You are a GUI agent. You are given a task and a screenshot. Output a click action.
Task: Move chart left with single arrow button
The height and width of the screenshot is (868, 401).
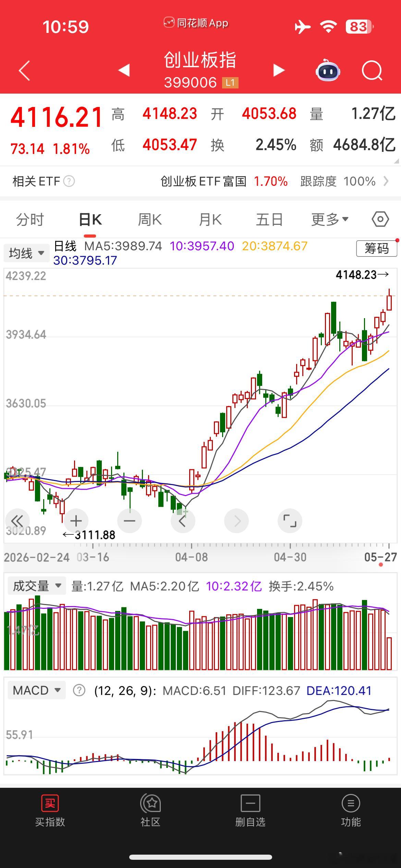click(x=183, y=521)
